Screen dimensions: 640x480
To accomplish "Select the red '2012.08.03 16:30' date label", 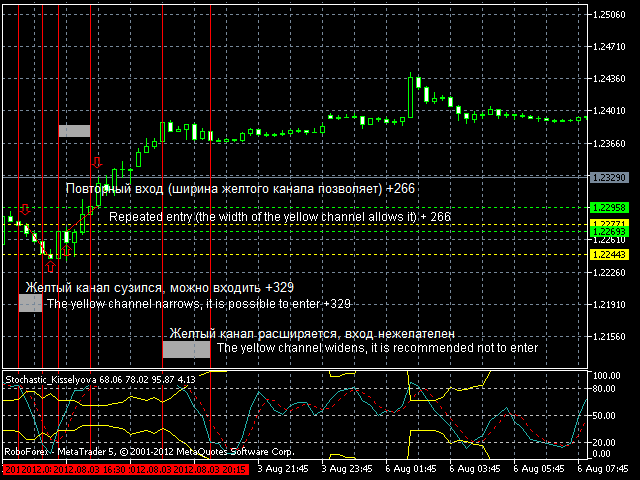I will click(x=91, y=469).
